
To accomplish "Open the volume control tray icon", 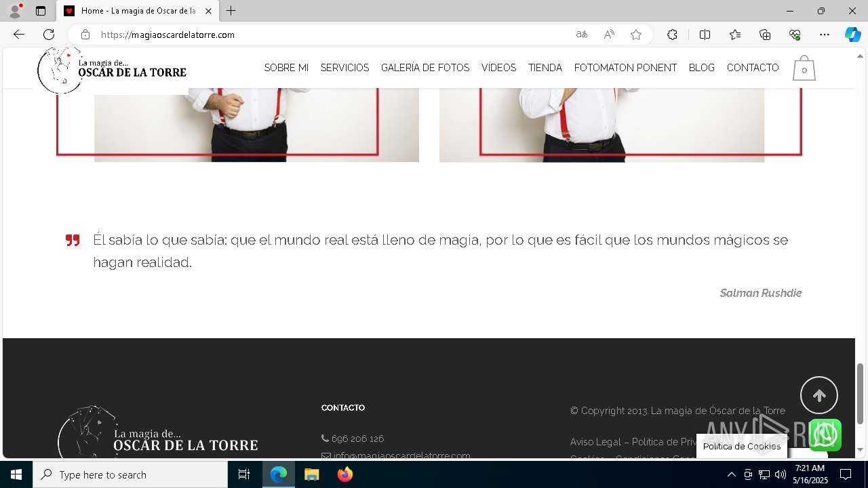I will pos(780,474).
